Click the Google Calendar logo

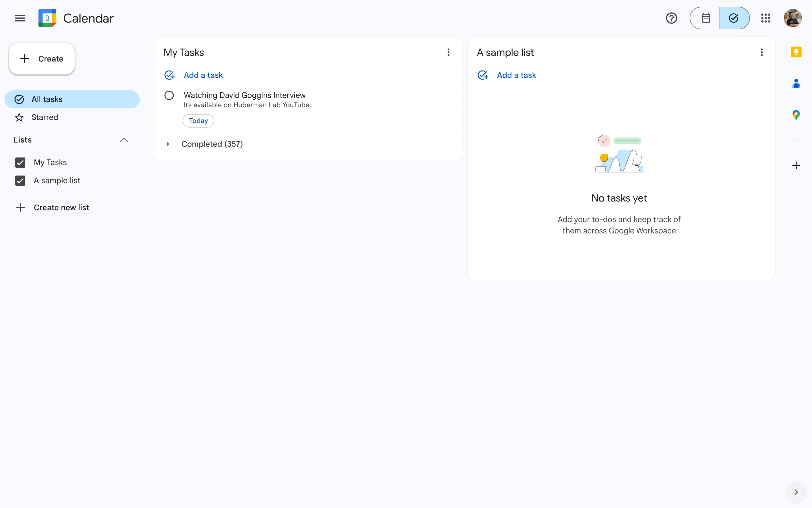click(x=47, y=18)
